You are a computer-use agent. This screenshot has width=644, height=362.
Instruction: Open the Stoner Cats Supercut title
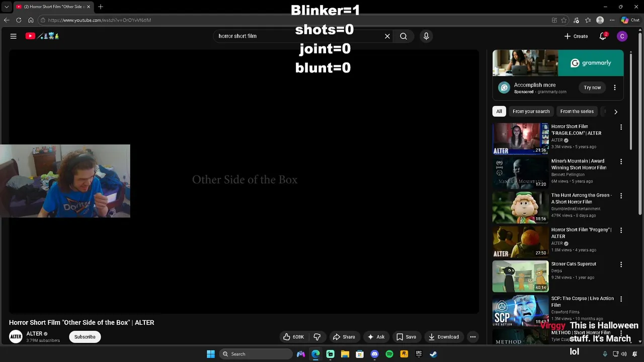(574, 264)
